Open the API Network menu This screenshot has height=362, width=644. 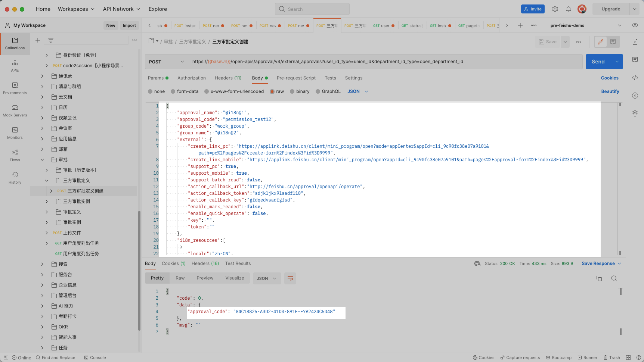tap(118, 9)
